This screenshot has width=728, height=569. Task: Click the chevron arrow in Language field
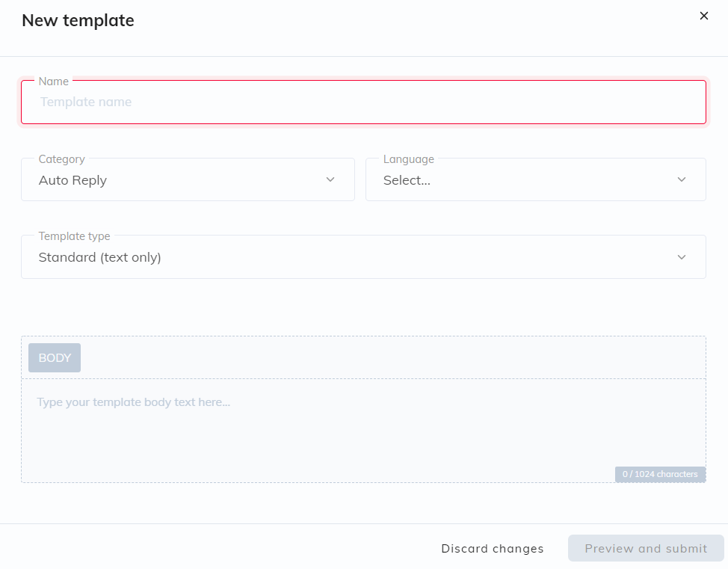tap(682, 179)
